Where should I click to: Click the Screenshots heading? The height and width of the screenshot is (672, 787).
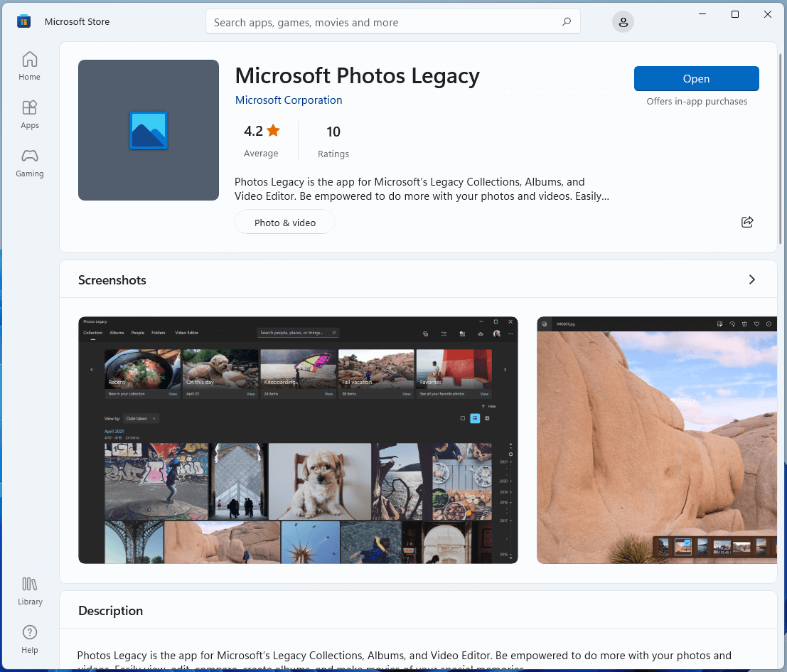[x=112, y=280]
